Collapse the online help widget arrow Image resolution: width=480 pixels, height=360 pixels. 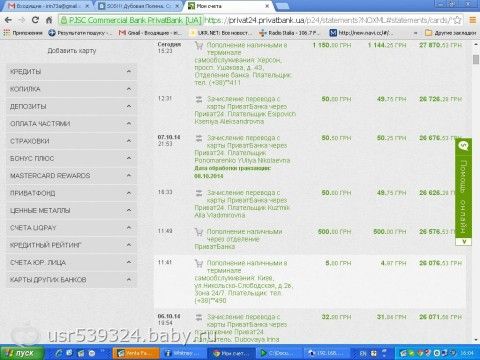pyautogui.click(x=464, y=241)
